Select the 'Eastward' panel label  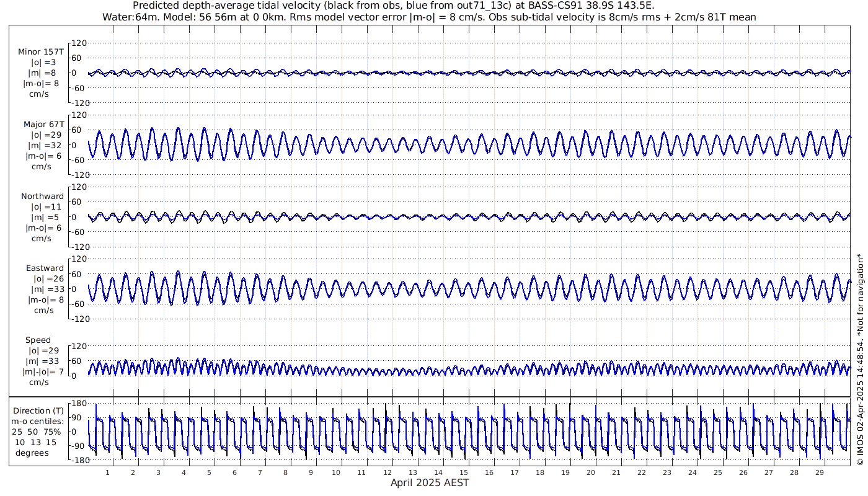(x=45, y=268)
